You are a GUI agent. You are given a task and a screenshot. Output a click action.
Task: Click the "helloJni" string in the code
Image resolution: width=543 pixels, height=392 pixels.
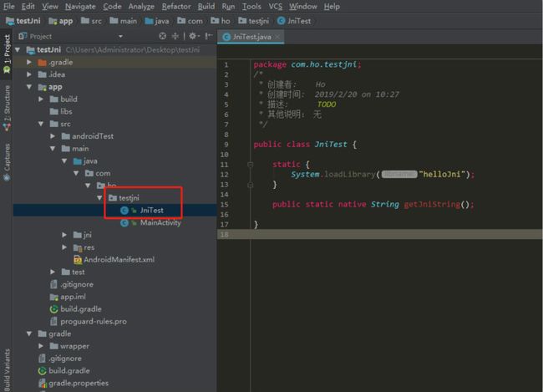coord(442,175)
